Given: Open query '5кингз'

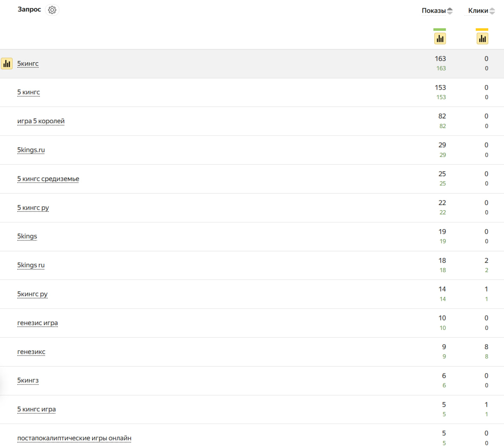Looking at the screenshot, I should 28,380.
